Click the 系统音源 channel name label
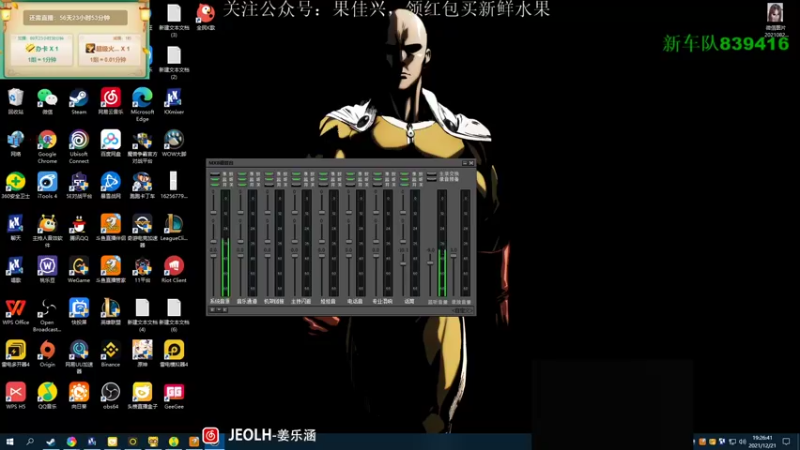 pyautogui.click(x=219, y=302)
